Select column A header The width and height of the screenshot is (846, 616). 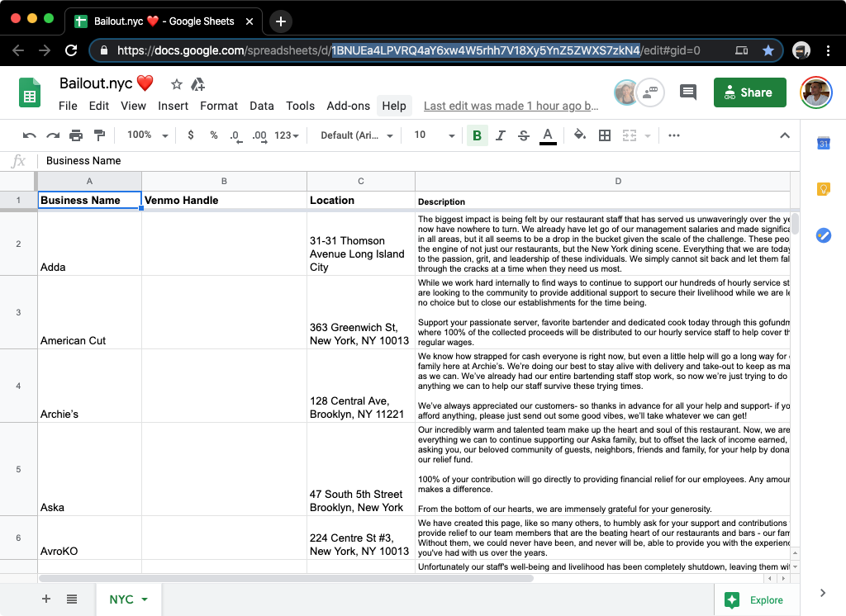[89, 181]
